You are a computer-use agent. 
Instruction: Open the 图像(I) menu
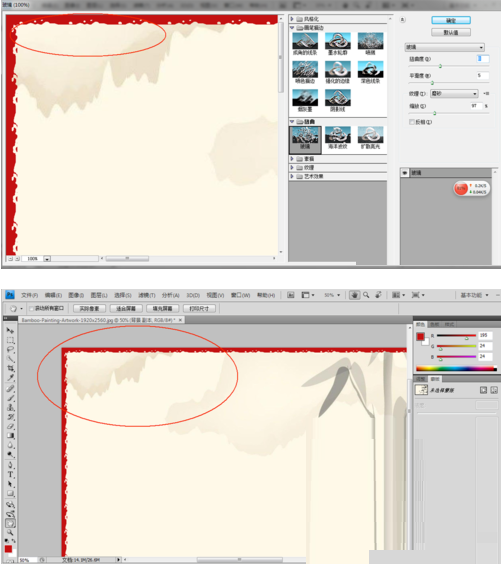click(76, 295)
